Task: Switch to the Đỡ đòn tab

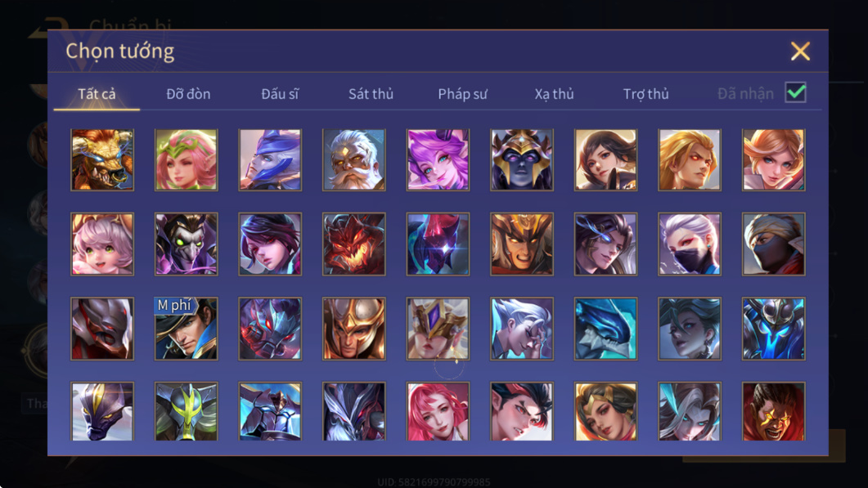Action: pyautogui.click(x=188, y=94)
